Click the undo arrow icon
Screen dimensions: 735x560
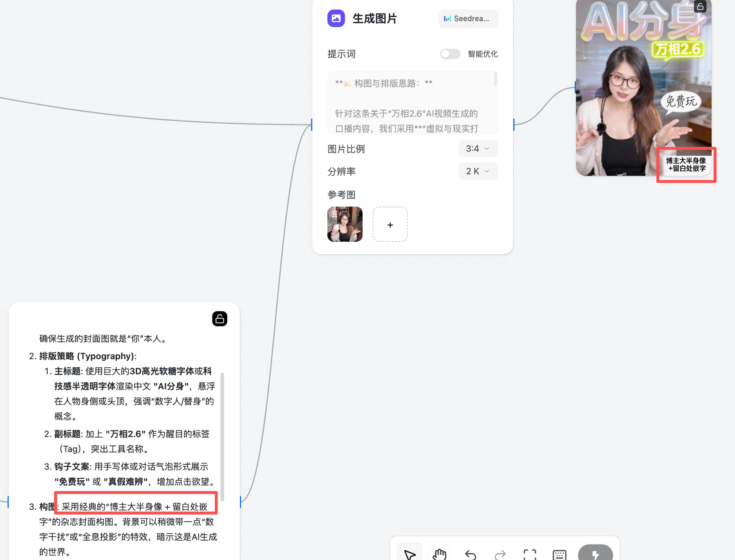pos(470,554)
